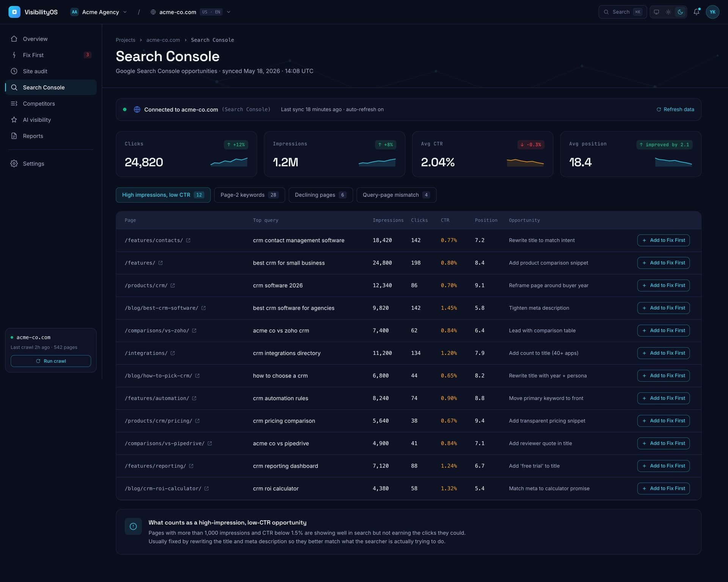Open AI visibility in sidebar
Screen dimensions: 728x582
(51, 119)
